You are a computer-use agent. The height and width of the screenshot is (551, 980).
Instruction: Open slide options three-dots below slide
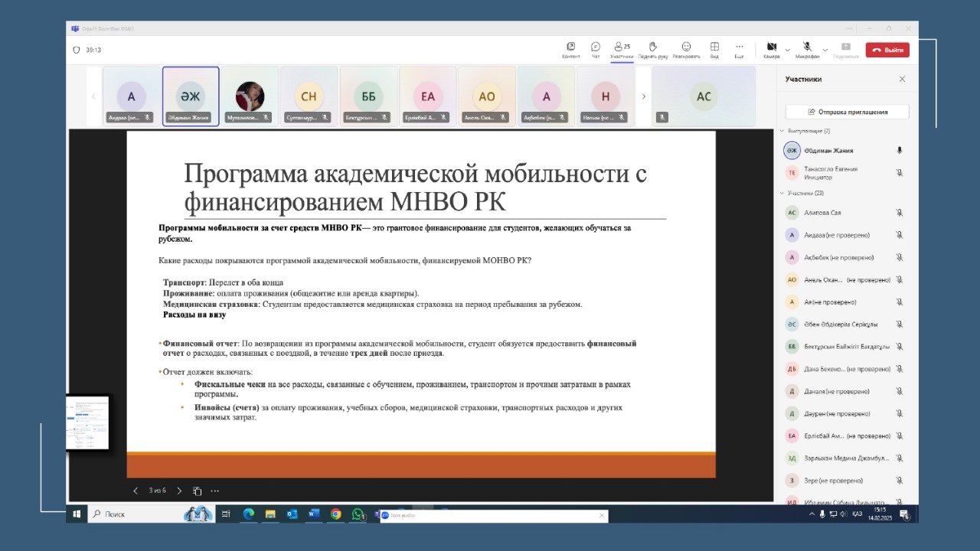(x=214, y=491)
